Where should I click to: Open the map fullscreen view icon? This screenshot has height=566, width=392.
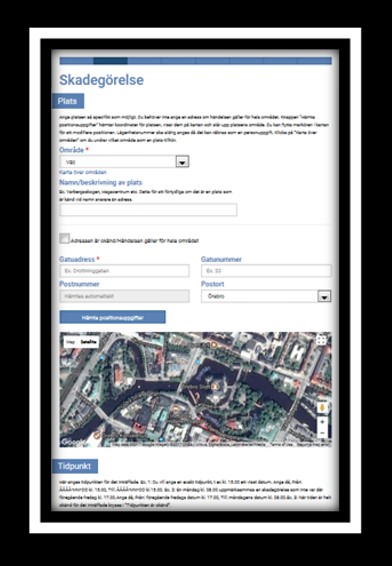(x=321, y=340)
